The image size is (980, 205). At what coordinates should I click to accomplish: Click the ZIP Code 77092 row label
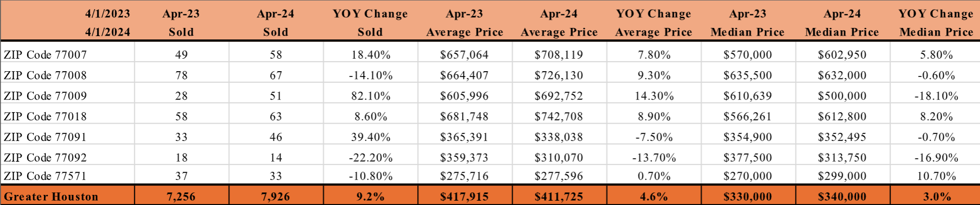(45, 158)
